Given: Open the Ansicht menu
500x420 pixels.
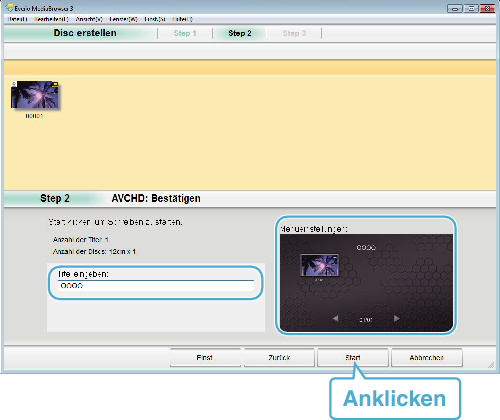Looking at the screenshot, I should 89,19.
